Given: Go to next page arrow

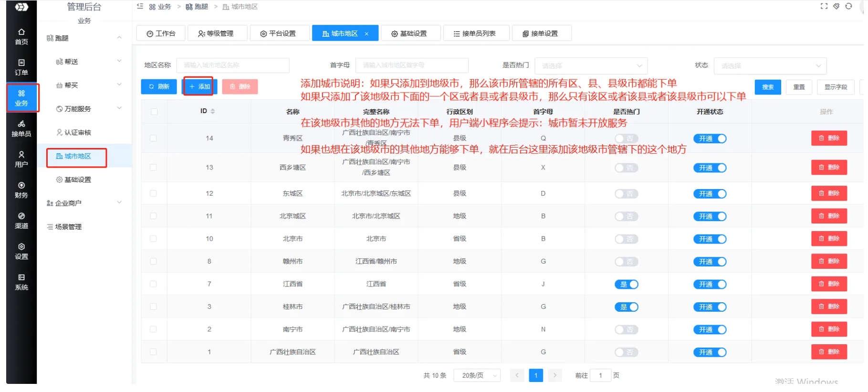Looking at the screenshot, I should [x=554, y=376].
